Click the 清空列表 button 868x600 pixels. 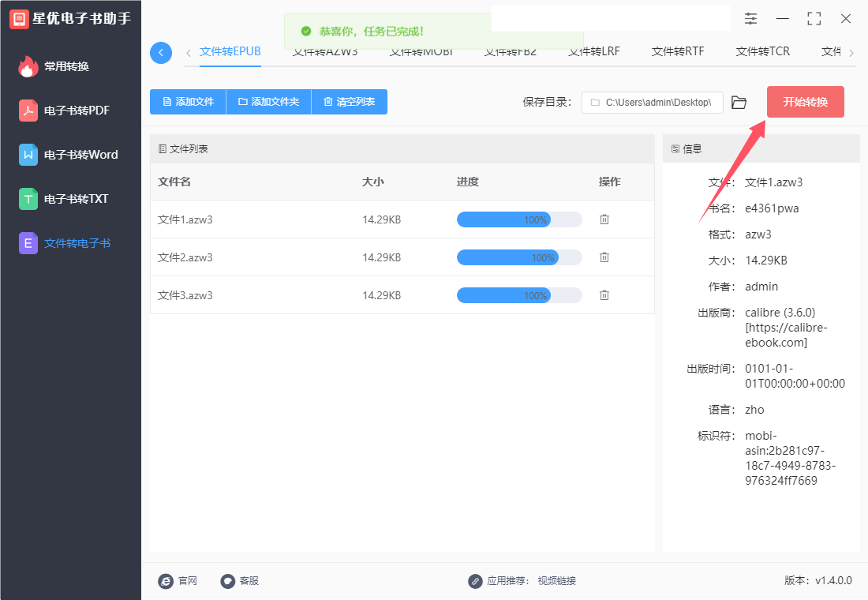pyautogui.click(x=350, y=102)
